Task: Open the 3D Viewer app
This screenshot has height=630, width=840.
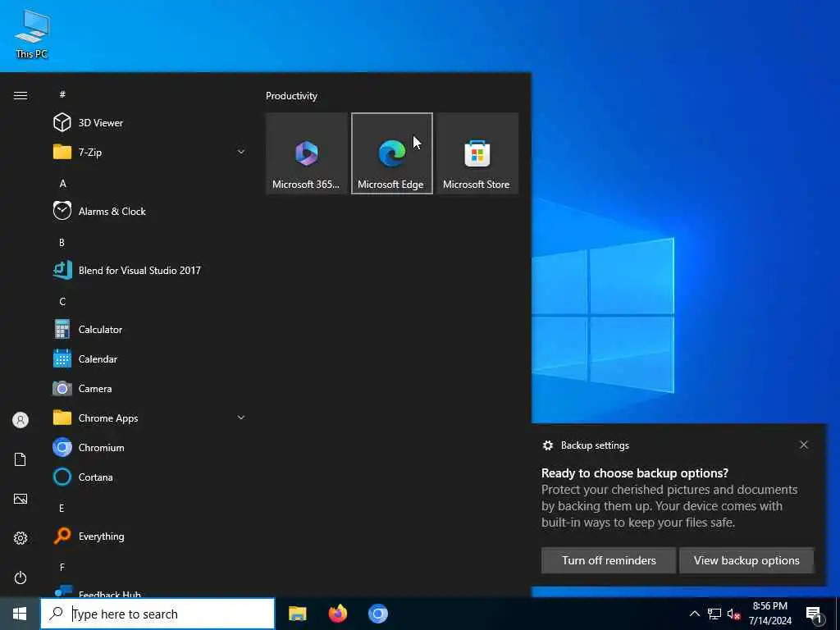Action: click(149, 123)
